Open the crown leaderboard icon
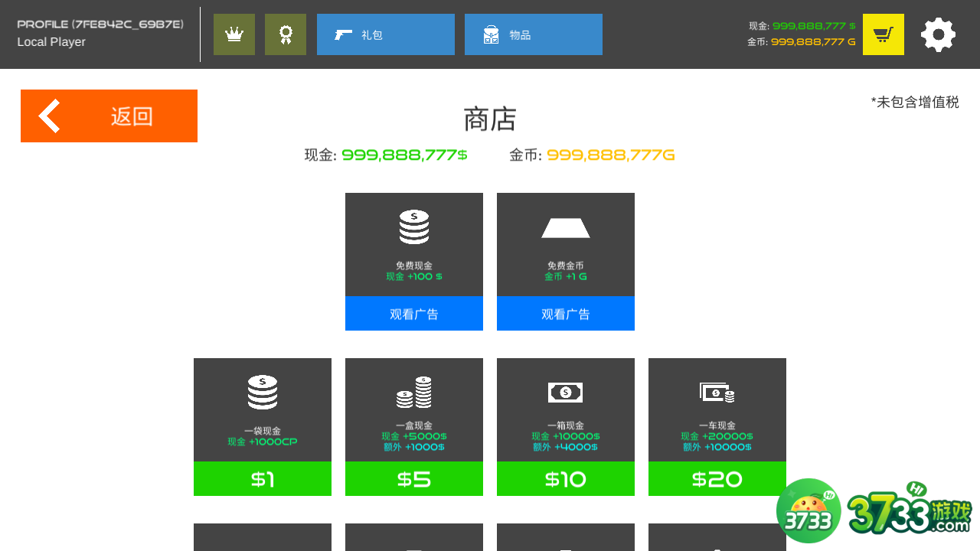This screenshot has width=980, height=551. click(234, 34)
